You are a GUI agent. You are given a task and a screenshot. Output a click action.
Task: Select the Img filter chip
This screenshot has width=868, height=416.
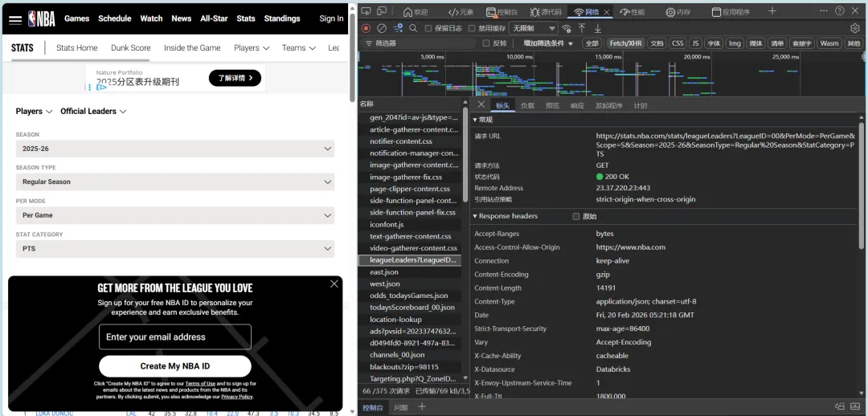point(735,43)
